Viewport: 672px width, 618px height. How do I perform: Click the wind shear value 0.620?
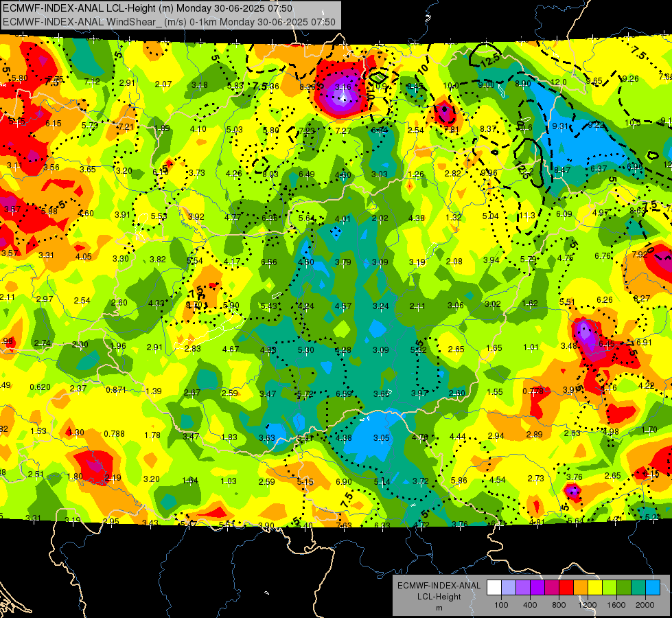pyautogui.click(x=40, y=387)
